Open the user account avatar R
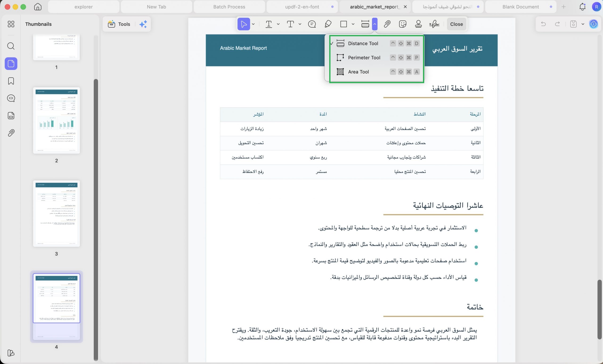 pos(596,7)
